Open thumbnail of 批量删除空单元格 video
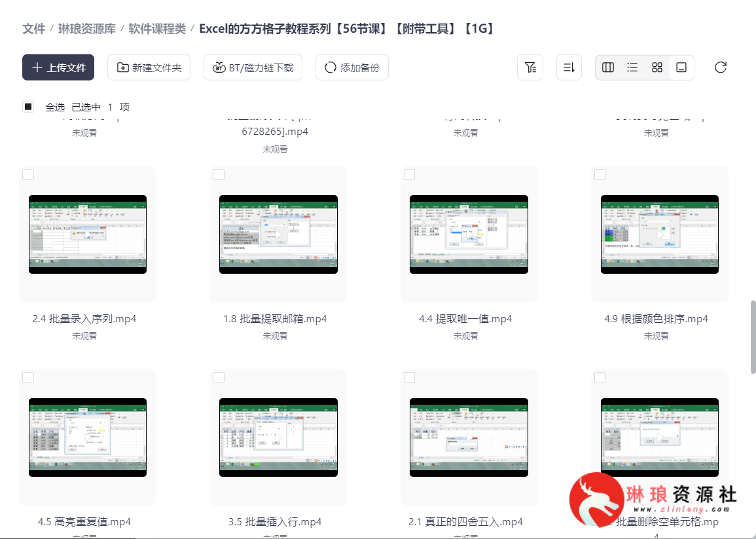This screenshot has height=539, width=756. pyautogui.click(x=660, y=437)
